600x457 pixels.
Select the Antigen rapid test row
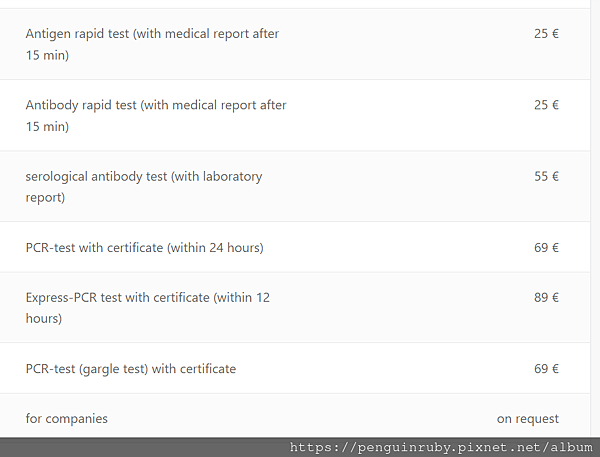coord(295,44)
